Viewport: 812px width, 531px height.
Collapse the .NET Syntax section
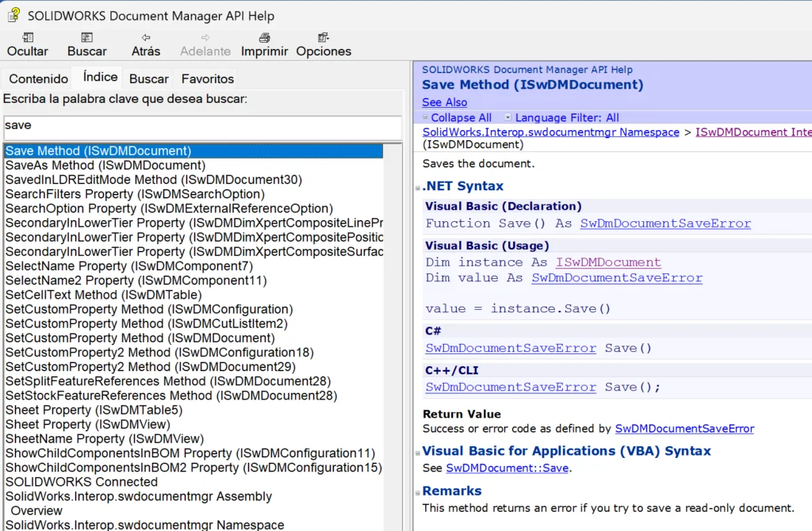417,187
